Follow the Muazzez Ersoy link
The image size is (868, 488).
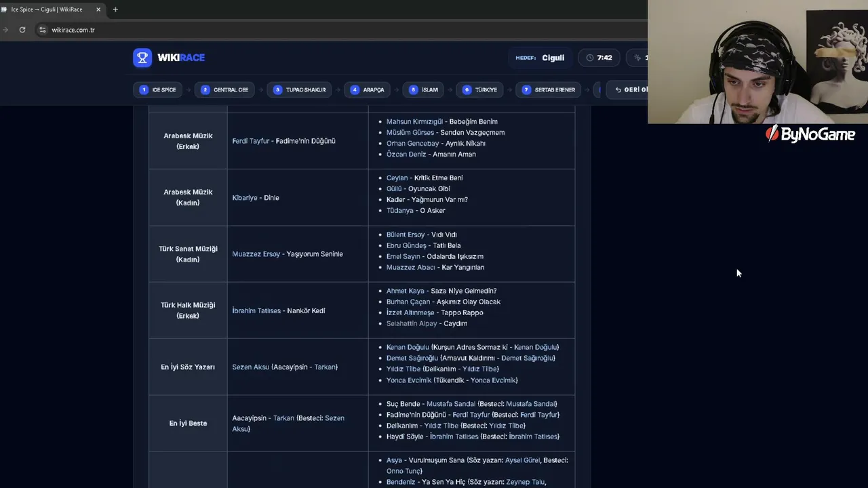(x=256, y=254)
